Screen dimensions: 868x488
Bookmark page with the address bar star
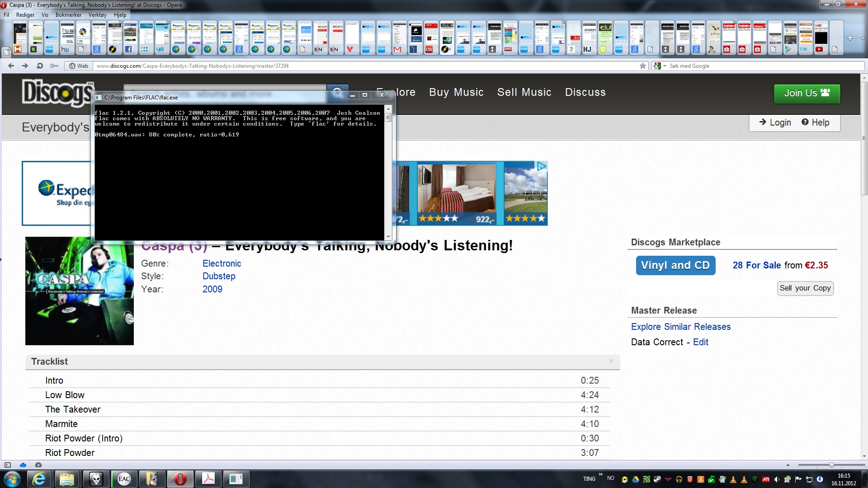643,66
